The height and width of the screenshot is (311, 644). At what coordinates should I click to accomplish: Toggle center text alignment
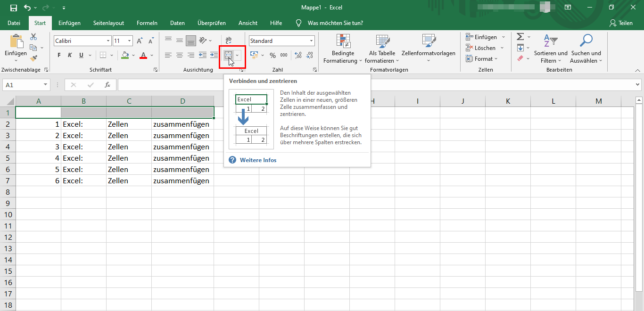click(x=180, y=55)
